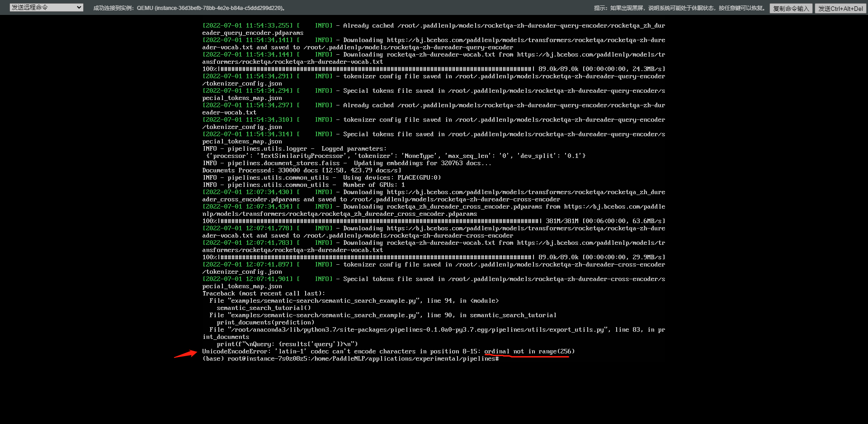Click the 'Updating embeddings for 320763 docs' line
This screenshot has height=424, width=868.
coord(347,163)
